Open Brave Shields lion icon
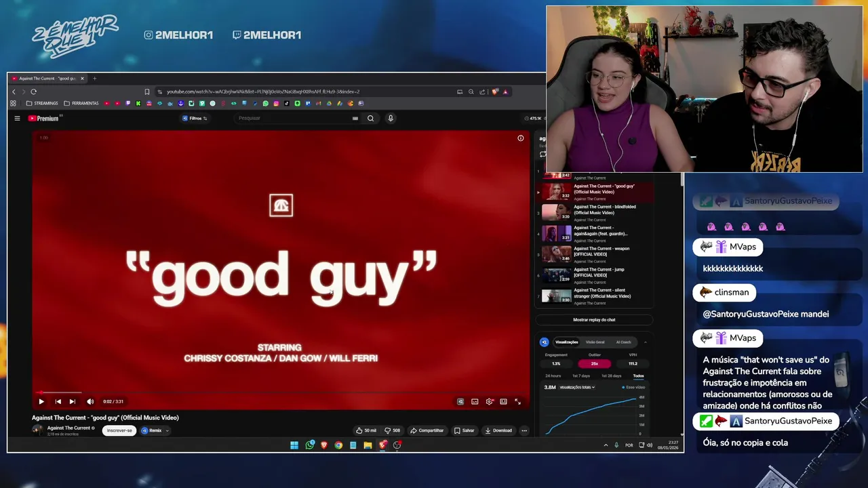 tap(495, 91)
